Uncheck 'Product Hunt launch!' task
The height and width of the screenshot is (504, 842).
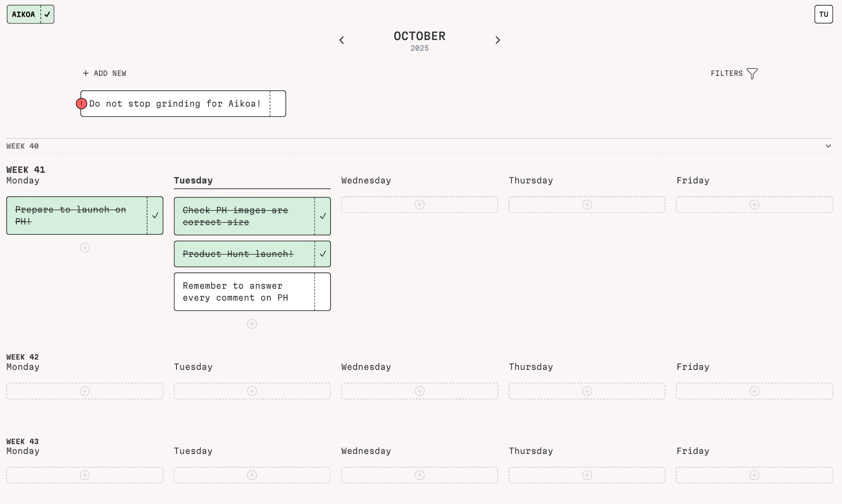tap(323, 254)
